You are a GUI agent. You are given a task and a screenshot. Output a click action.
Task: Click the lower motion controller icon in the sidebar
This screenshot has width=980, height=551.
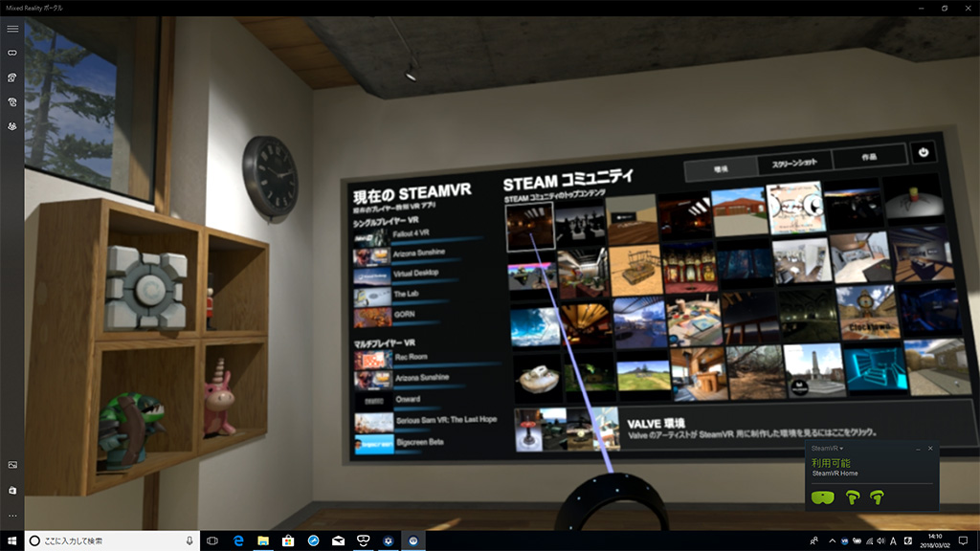click(12, 101)
